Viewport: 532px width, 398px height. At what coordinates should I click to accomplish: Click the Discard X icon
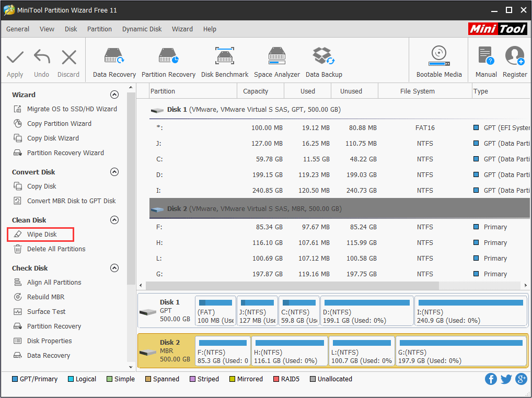[x=69, y=57]
